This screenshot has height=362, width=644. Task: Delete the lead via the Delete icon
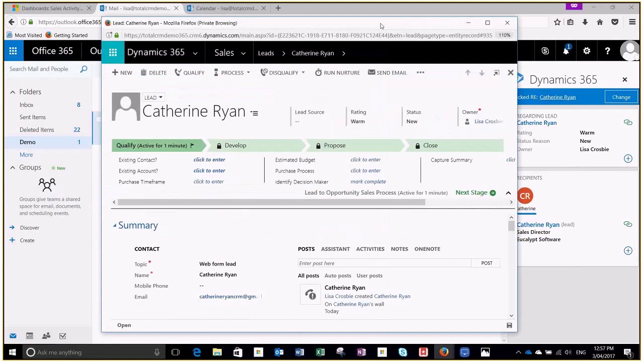pos(154,72)
